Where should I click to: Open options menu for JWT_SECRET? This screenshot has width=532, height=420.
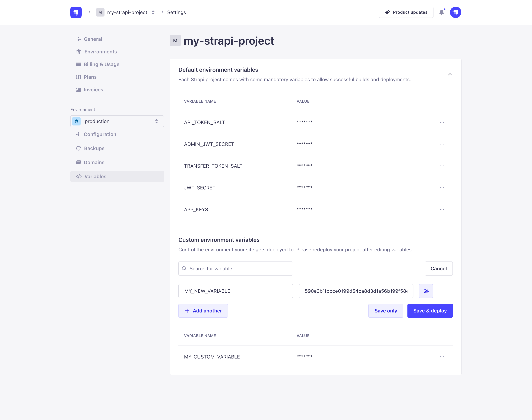pyautogui.click(x=442, y=187)
